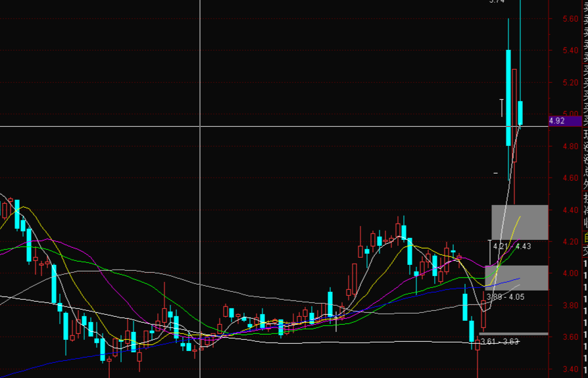Click the 5.60 price axis label
This screenshot has height=378, width=588.
(x=570, y=18)
